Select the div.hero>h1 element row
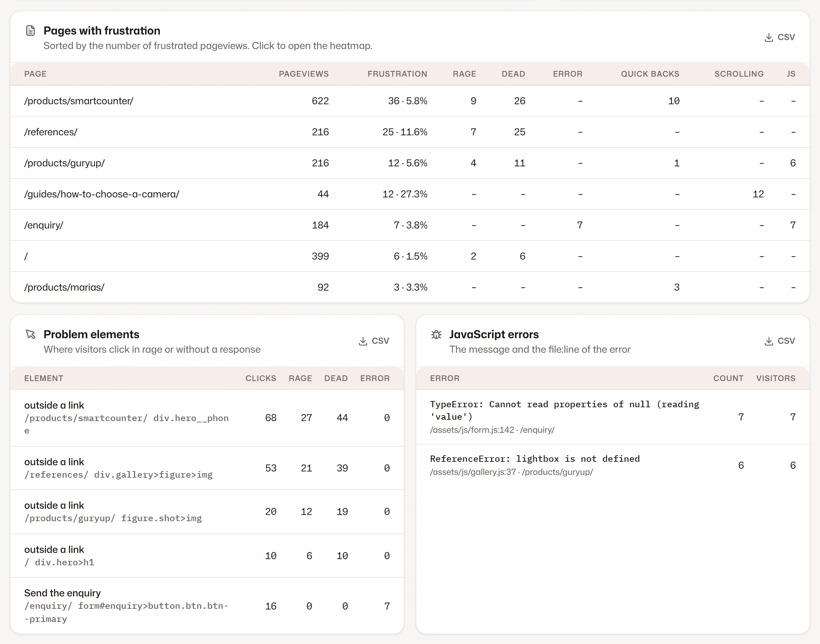This screenshot has width=820, height=644. tap(207, 556)
